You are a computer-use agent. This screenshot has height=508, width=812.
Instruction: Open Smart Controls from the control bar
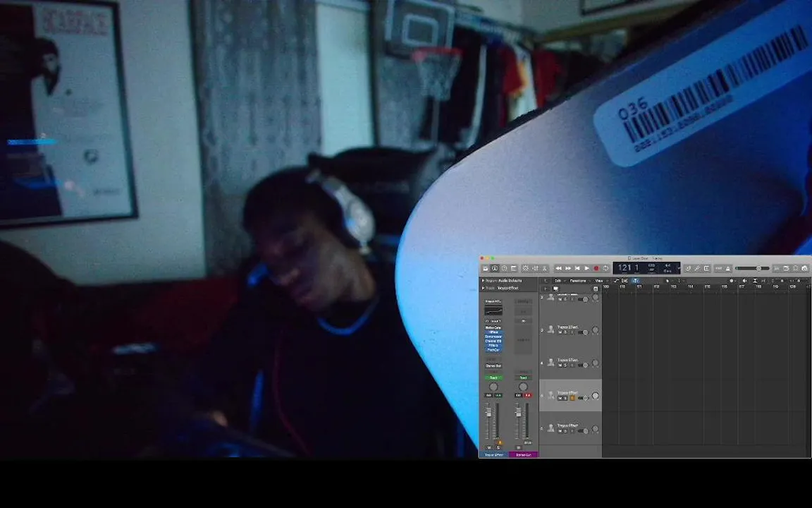pos(525,269)
